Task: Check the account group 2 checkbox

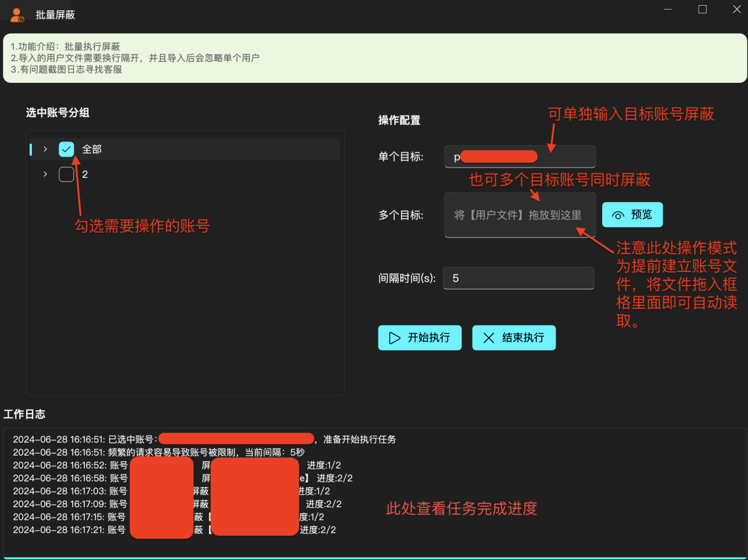Action: (x=66, y=175)
